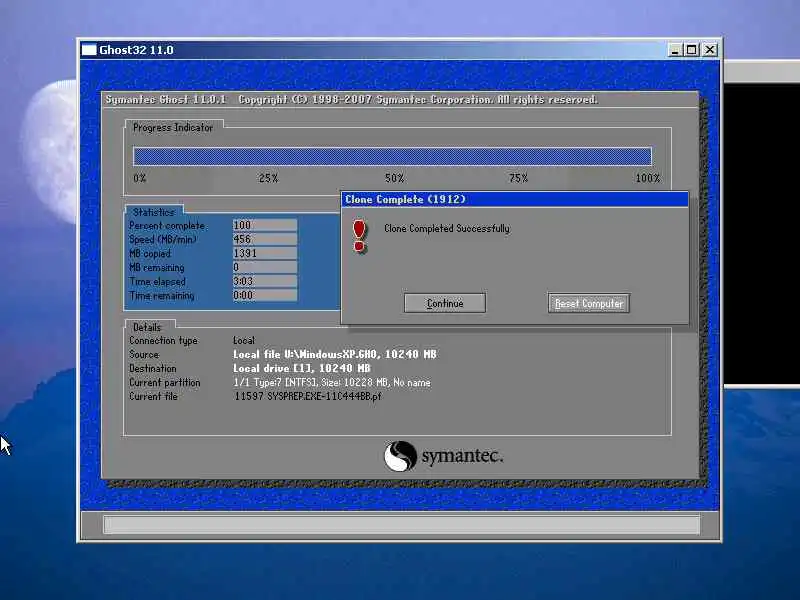Click the Reset Computer button

pos(589,303)
